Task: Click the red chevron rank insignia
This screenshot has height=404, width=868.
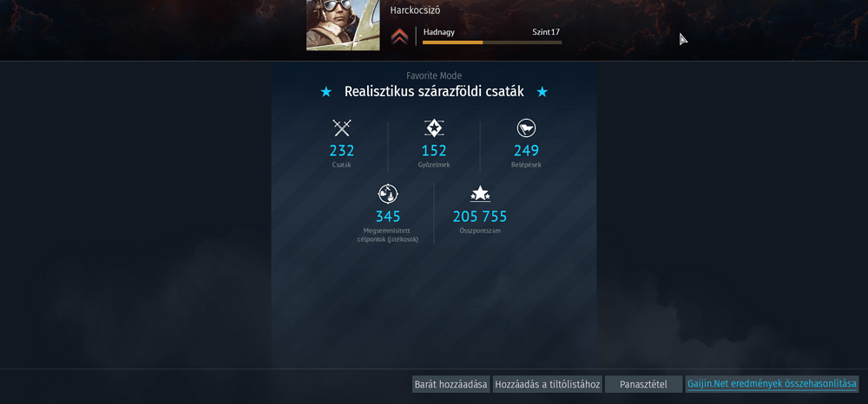Action: (x=399, y=36)
